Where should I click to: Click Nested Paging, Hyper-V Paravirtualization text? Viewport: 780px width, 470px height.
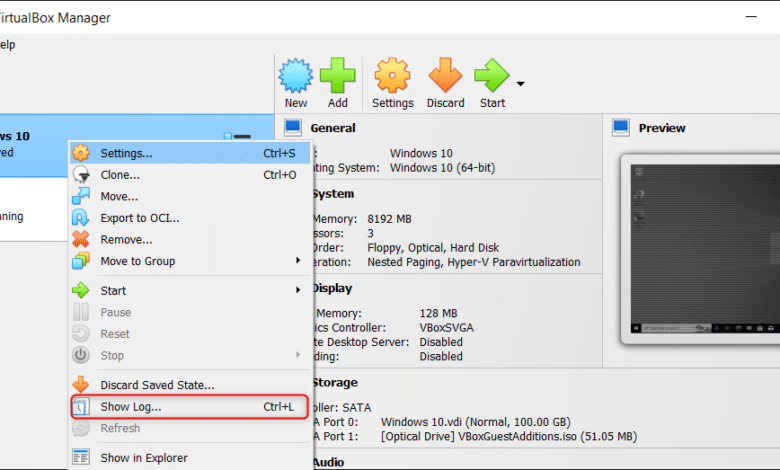474,262
